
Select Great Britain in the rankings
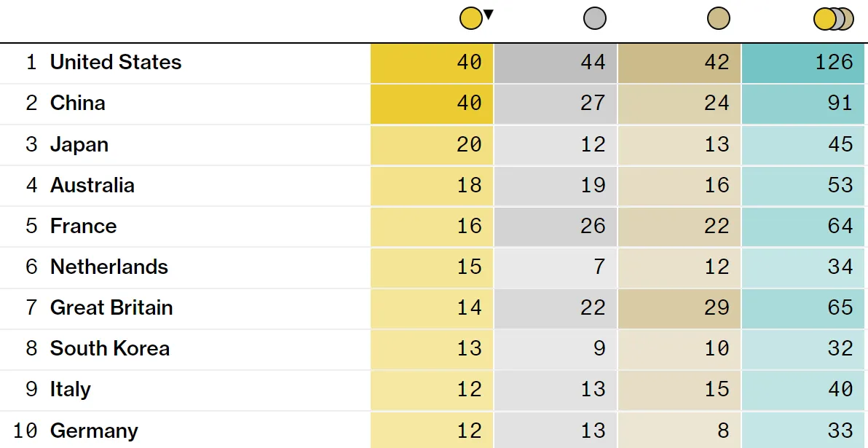click(x=111, y=307)
